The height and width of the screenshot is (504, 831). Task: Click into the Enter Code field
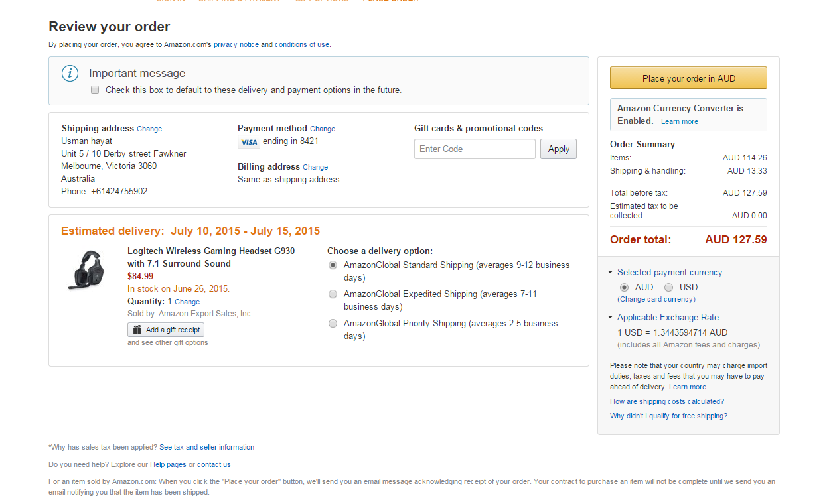pos(475,149)
